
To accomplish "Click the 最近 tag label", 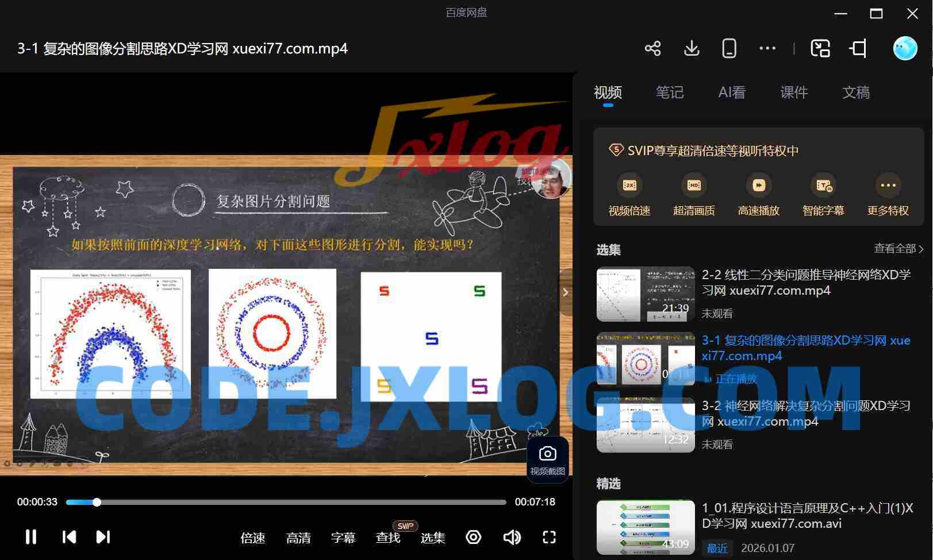I will (717, 548).
